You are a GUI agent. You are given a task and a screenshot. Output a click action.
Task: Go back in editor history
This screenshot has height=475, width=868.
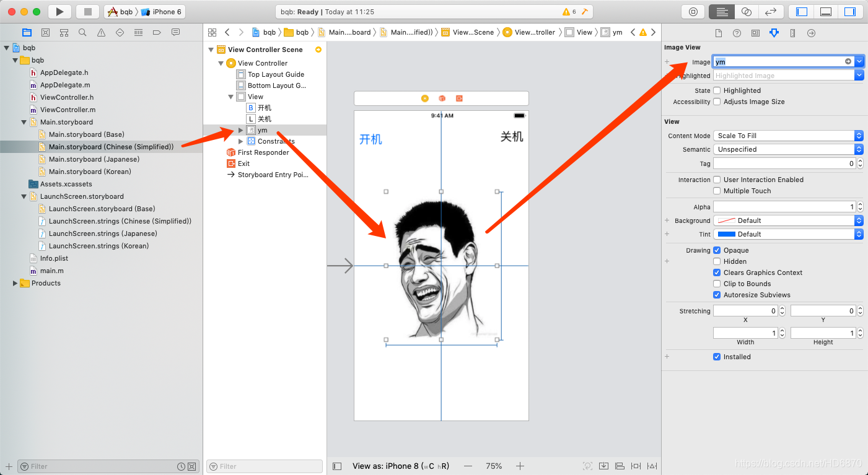227,32
